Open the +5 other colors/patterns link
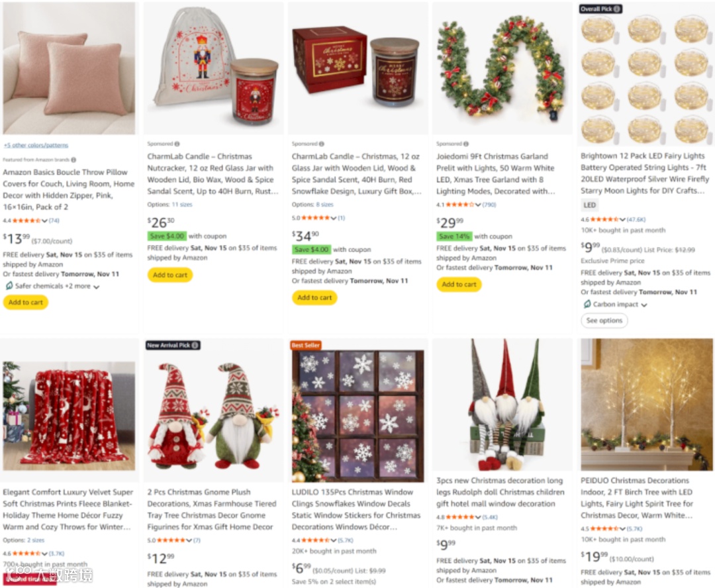The image size is (715, 588). click(x=36, y=145)
